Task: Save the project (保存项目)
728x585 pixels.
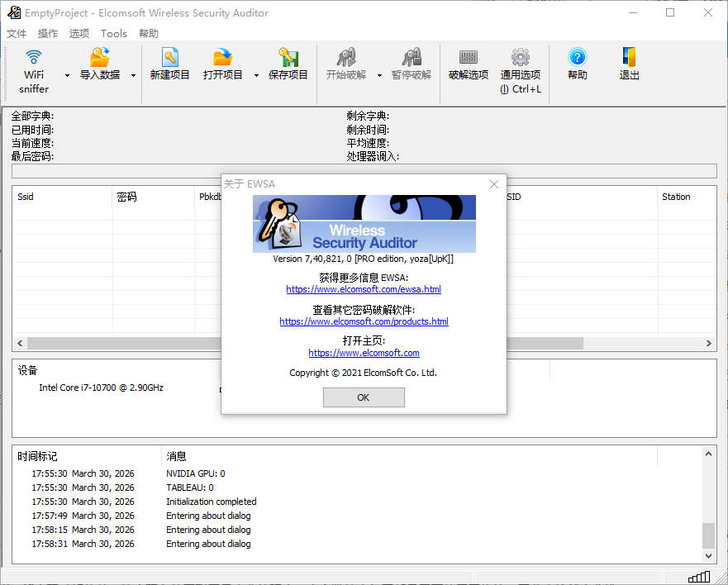Action: point(288,64)
